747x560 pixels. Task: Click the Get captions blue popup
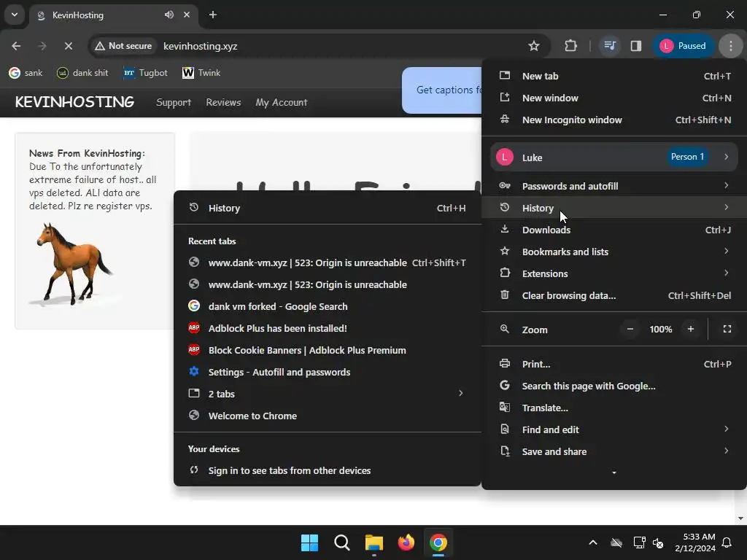(x=442, y=90)
